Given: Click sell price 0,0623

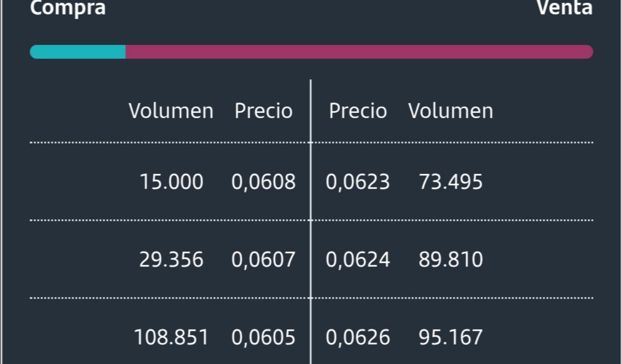Looking at the screenshot, I should (x=358, y=182).
